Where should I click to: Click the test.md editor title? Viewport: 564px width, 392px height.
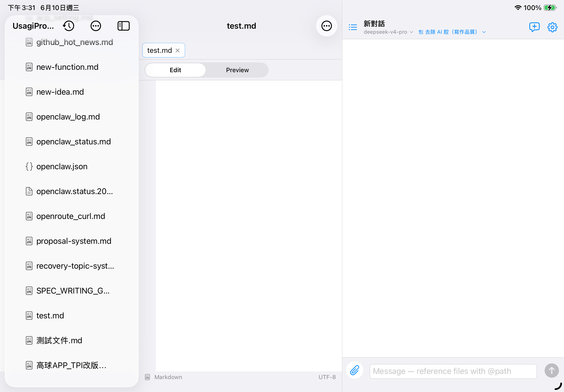click(241, 26)
